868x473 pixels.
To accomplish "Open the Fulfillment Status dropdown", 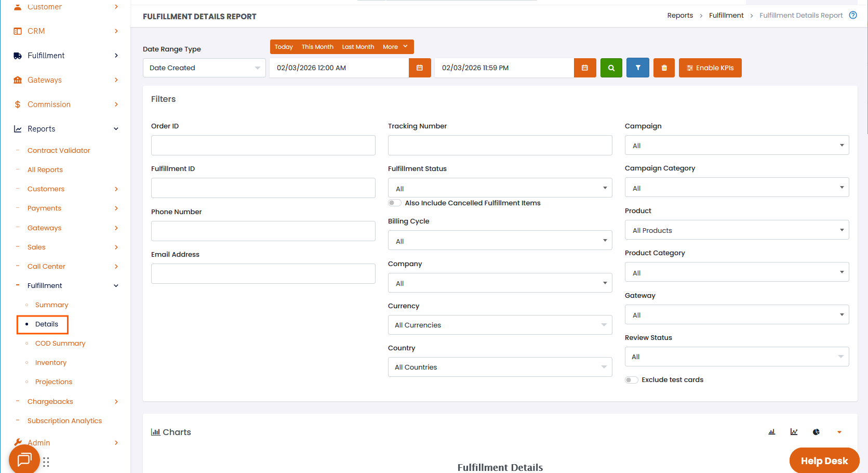I will [500, 188].
